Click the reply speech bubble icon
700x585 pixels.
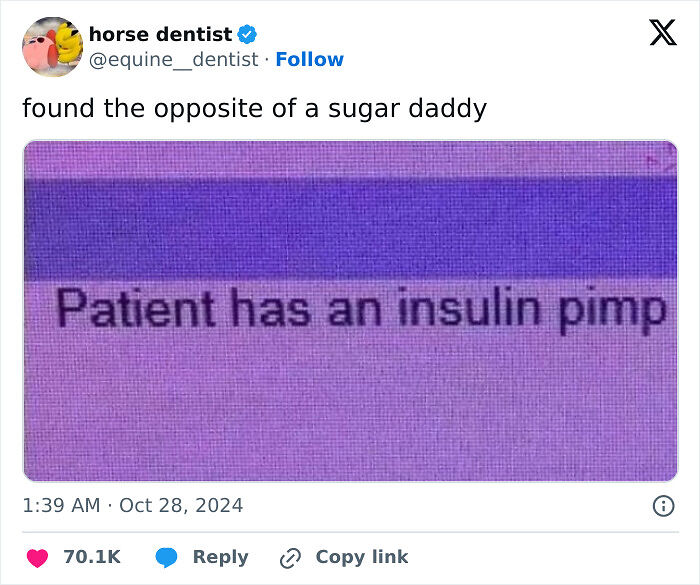point(167,558)
